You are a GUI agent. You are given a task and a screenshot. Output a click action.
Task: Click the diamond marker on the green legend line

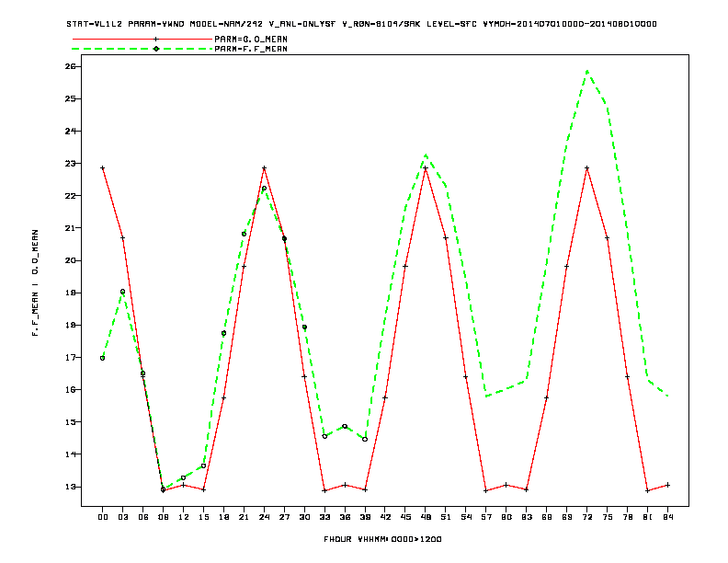[x=156, y=49]
